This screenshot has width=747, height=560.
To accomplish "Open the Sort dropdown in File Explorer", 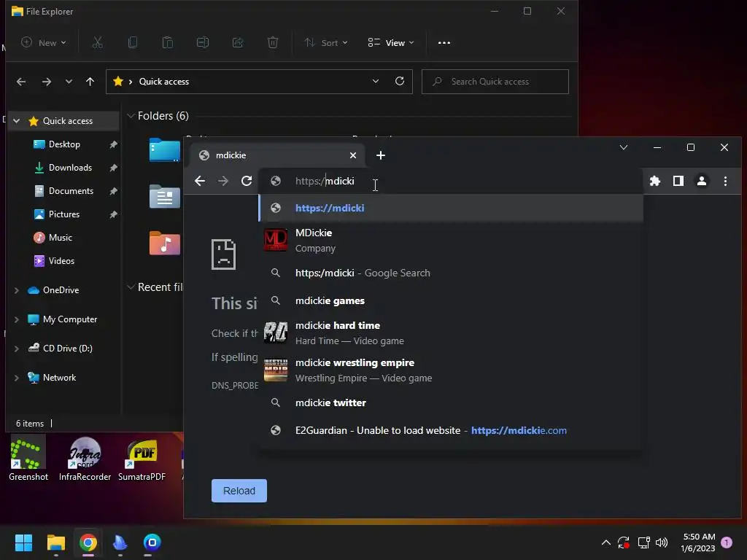I will (x=326, y=42).
